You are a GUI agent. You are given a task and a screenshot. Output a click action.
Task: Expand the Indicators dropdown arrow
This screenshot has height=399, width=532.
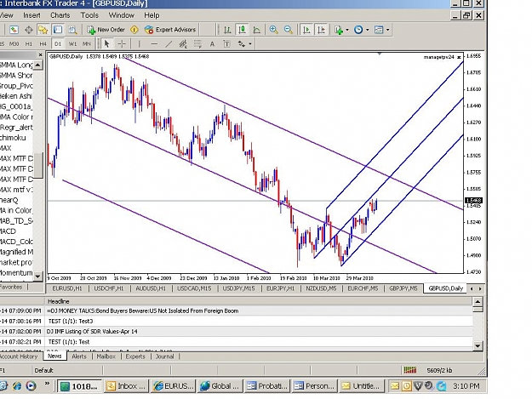[347, 30]
